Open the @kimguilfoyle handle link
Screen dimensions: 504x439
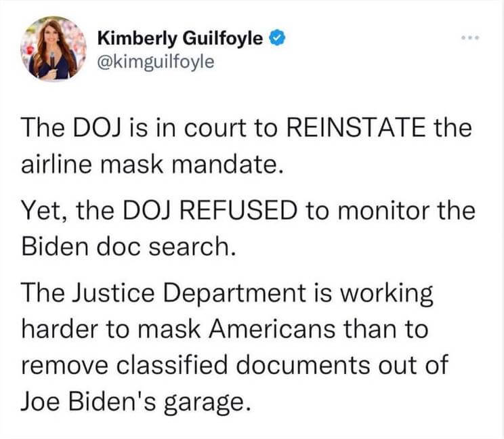155,62
